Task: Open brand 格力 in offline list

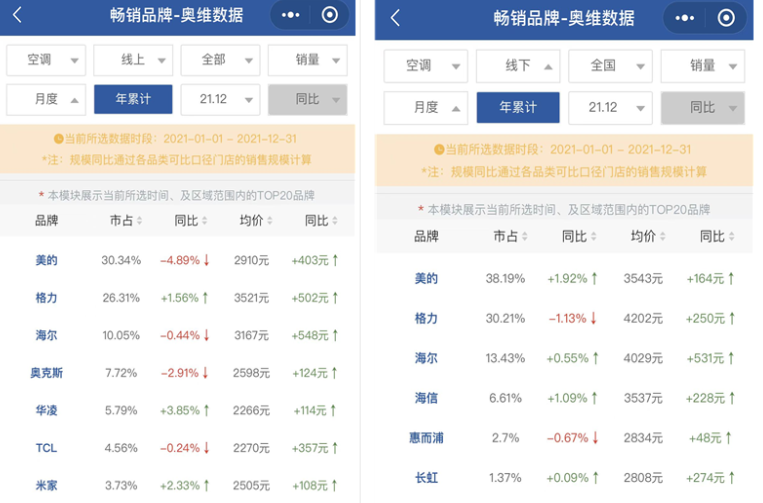Action: click(x=426, y=318)
